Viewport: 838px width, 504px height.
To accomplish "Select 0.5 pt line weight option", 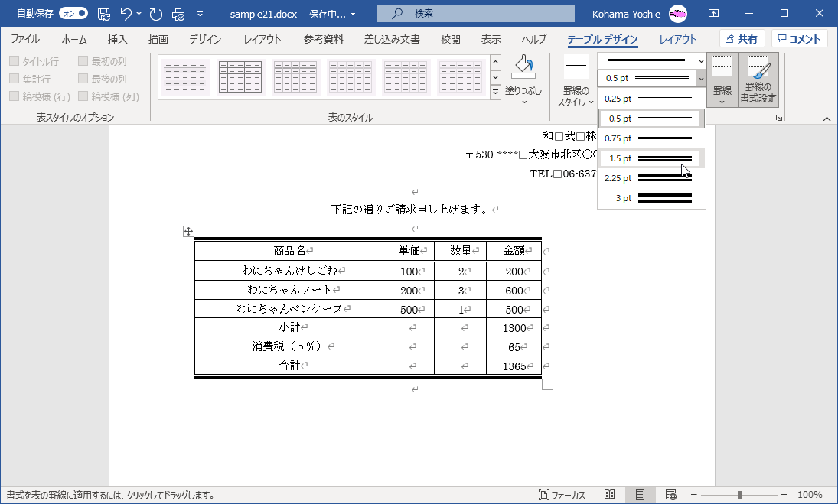I will pos(651,119).
